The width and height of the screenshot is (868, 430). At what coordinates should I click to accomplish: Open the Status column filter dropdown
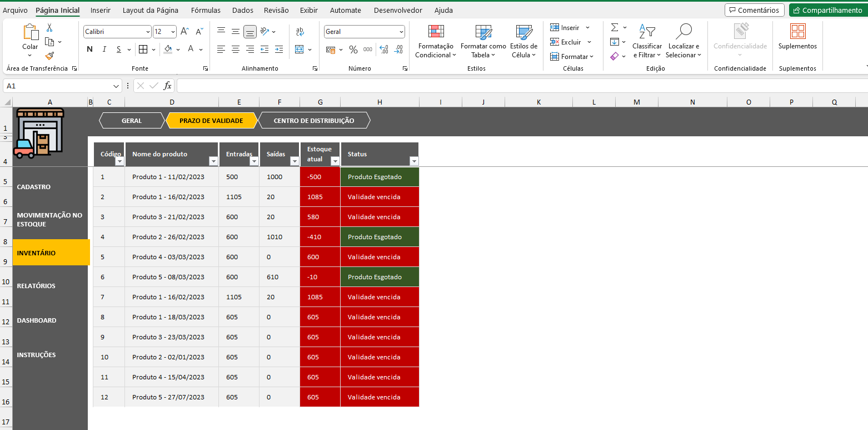point(413,161)
